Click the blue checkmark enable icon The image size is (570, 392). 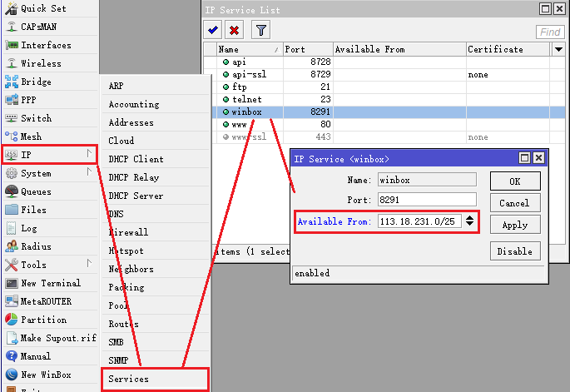coord(213,30)
